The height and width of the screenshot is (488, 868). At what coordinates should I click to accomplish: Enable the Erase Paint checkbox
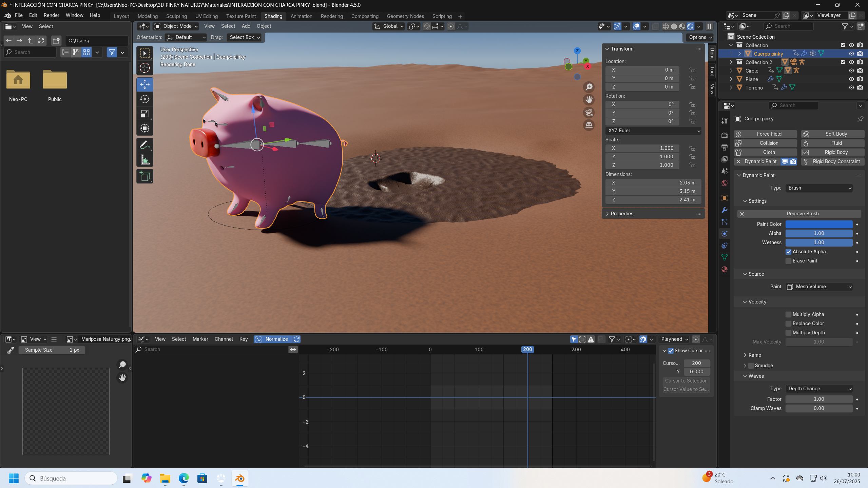click(x=789, y=261)
